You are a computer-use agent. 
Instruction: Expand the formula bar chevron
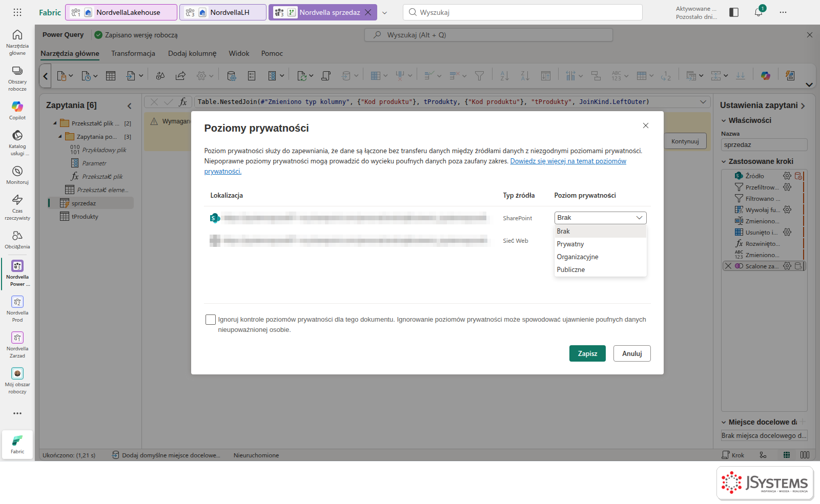(703, 102)
